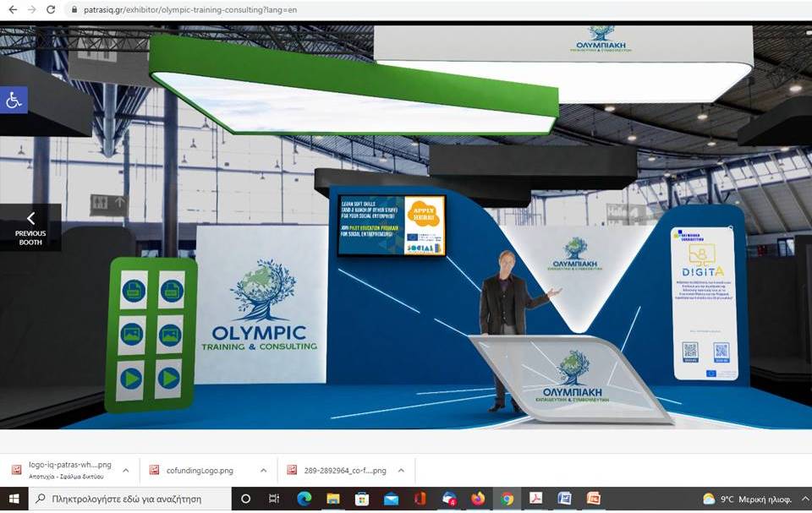This screenshot has height=513, width=812.
Task: Expand options for 289-2892964 download
Action: pyautogui.click(x=401, y=471)
